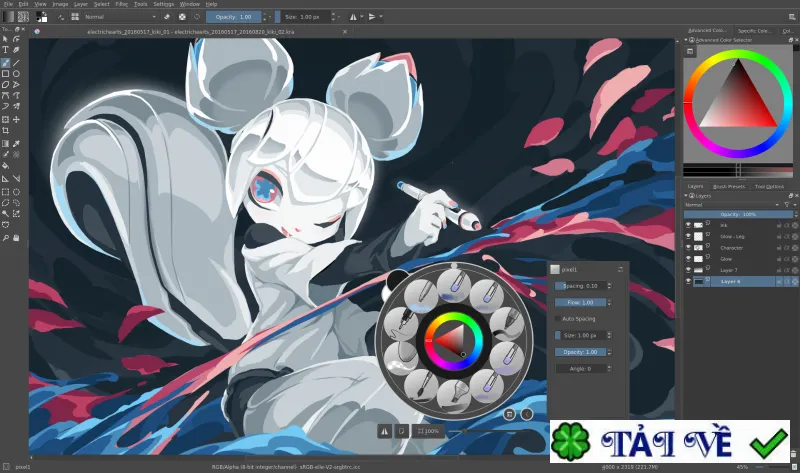Viewport: 800px width, 473px height.
Task: Select the Polyline tool
Action: [16, 85]
